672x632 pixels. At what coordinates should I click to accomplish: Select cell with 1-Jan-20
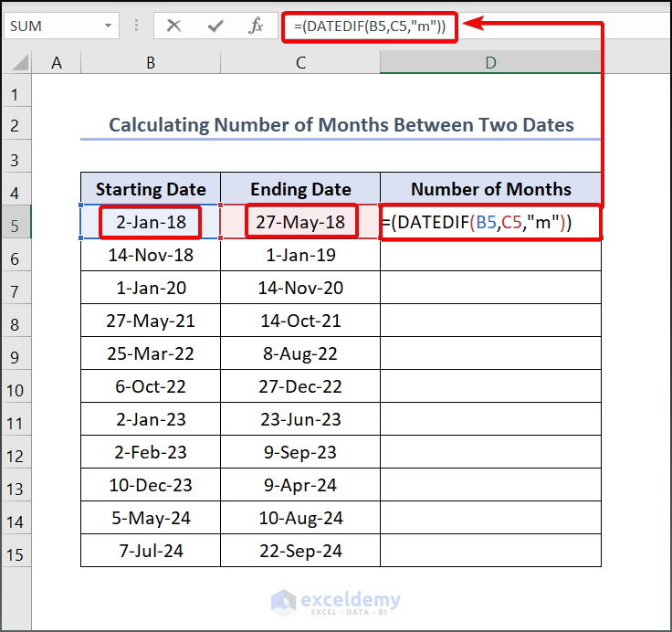pyautogui.click(x=151, y=288)
